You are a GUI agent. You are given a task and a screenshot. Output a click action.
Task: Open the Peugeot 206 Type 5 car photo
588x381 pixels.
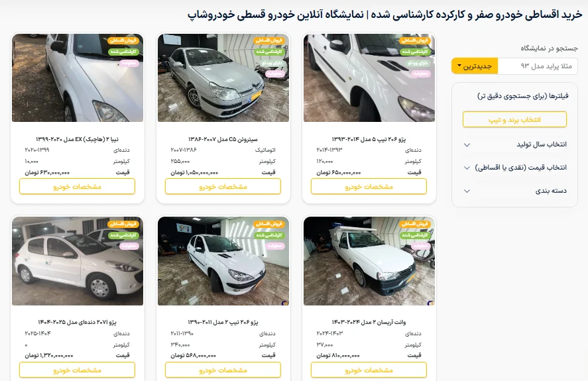point(369,78)
